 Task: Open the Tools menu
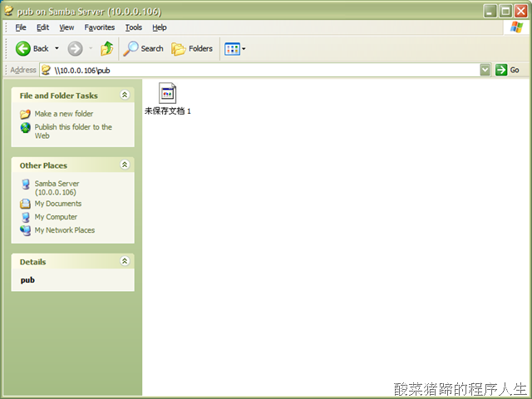(x=134, y=27)
